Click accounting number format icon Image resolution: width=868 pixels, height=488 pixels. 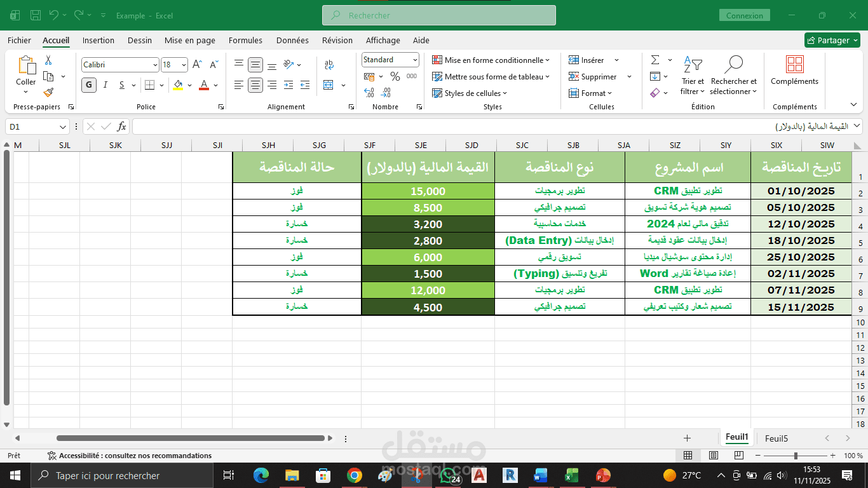[x=369, y=76]
